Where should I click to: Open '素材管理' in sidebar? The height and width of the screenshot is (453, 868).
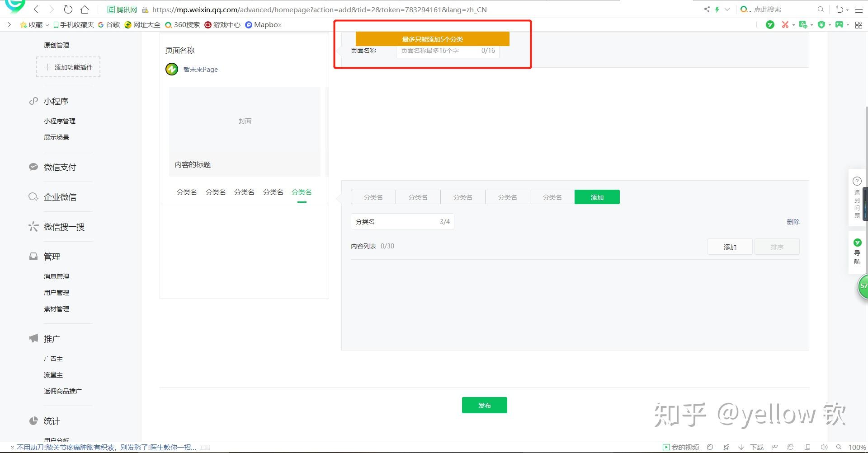[x=57, y=309]
